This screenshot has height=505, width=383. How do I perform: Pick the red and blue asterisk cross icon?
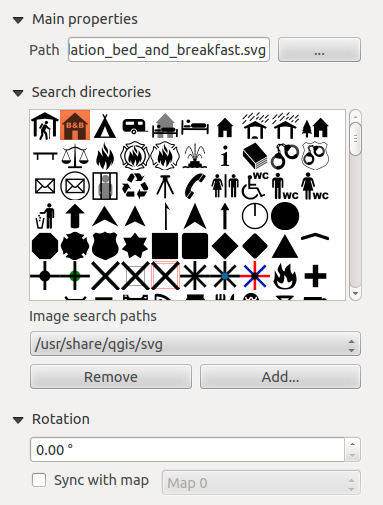[x=255, y=276]
